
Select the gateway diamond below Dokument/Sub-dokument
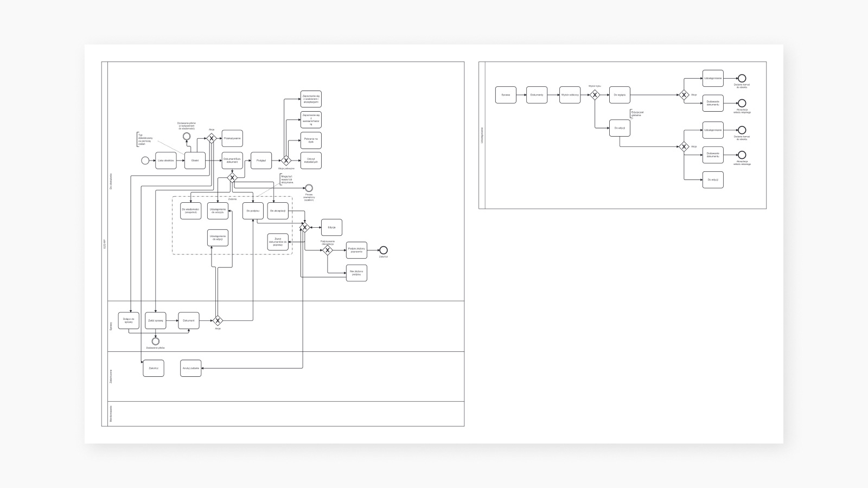[232, 178]
